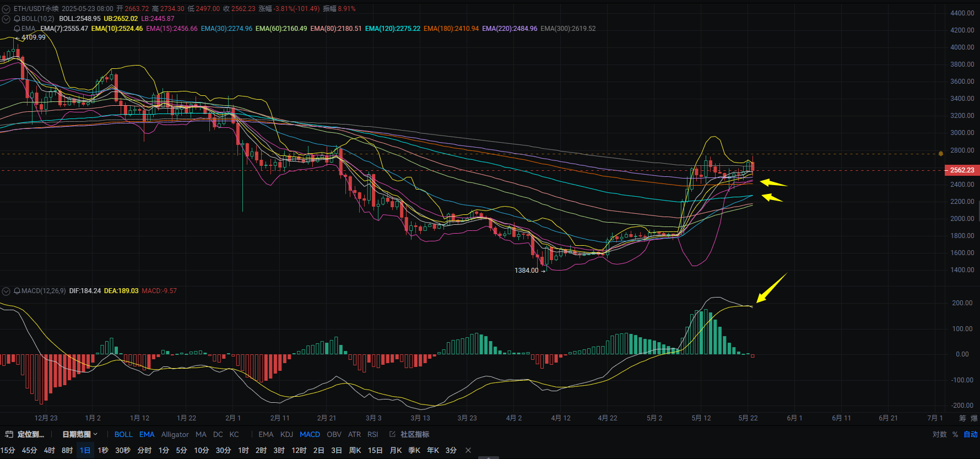
Task: Enable the KC indicator
Action: (234, 434)
